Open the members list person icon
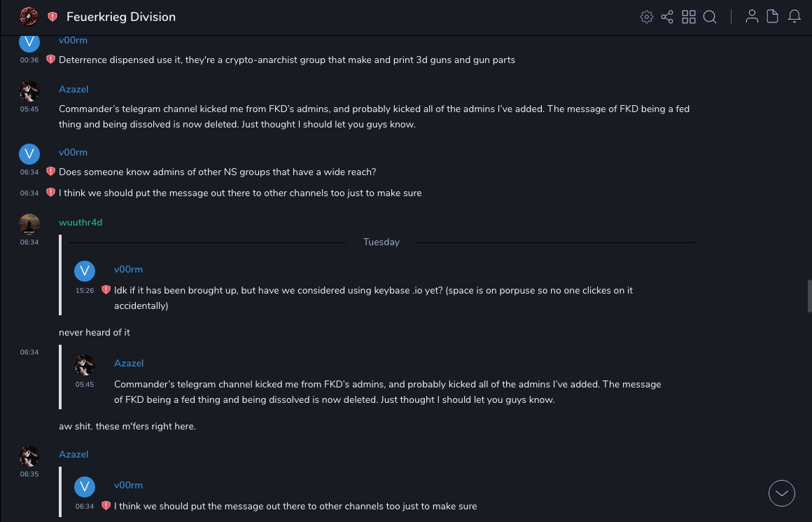This screenshot has width=812, height=522. point(752,17)
